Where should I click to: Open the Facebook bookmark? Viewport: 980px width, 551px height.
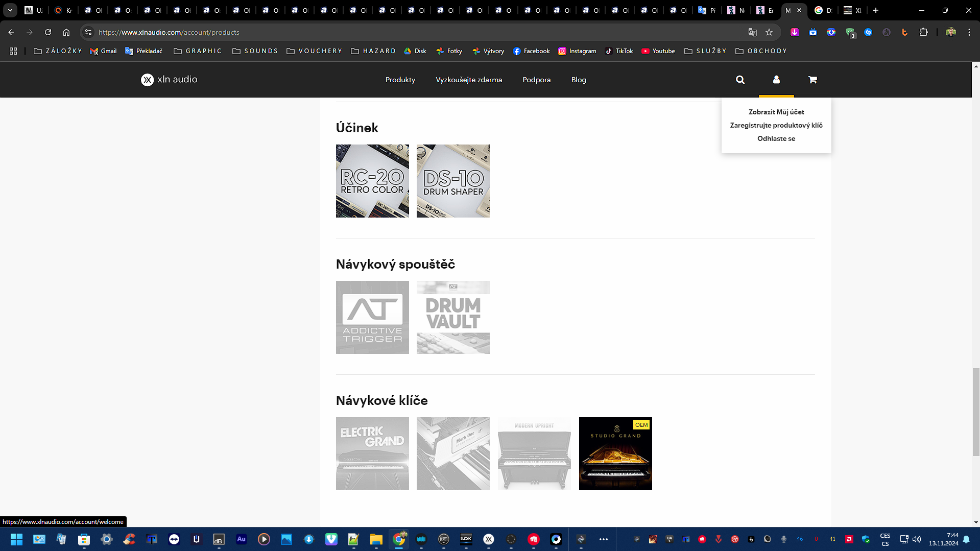point(531,51)
